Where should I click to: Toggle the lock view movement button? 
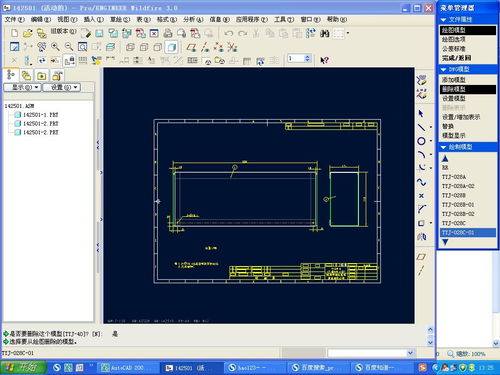tap(70, 60)
